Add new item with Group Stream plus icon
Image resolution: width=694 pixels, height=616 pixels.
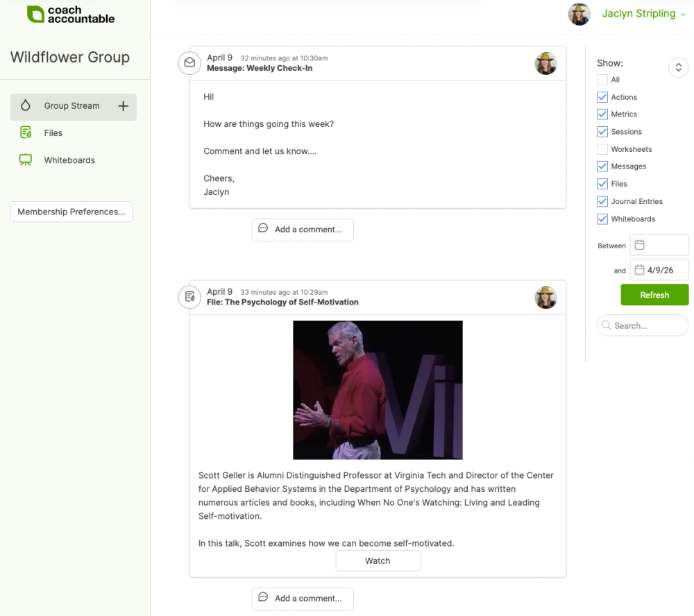click(123, 105)
